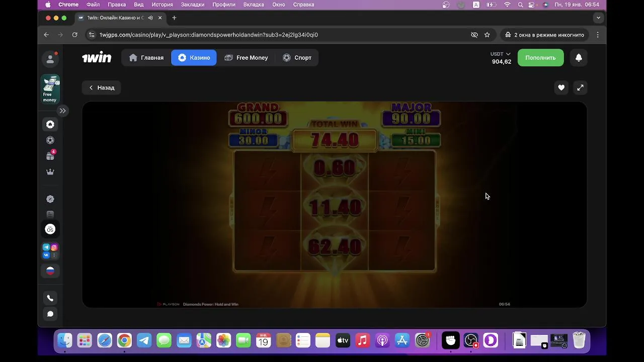This screenshot has width=644, height=362.
Task: Bookmark this page with the star icon
Action: [x=487, y=35]
